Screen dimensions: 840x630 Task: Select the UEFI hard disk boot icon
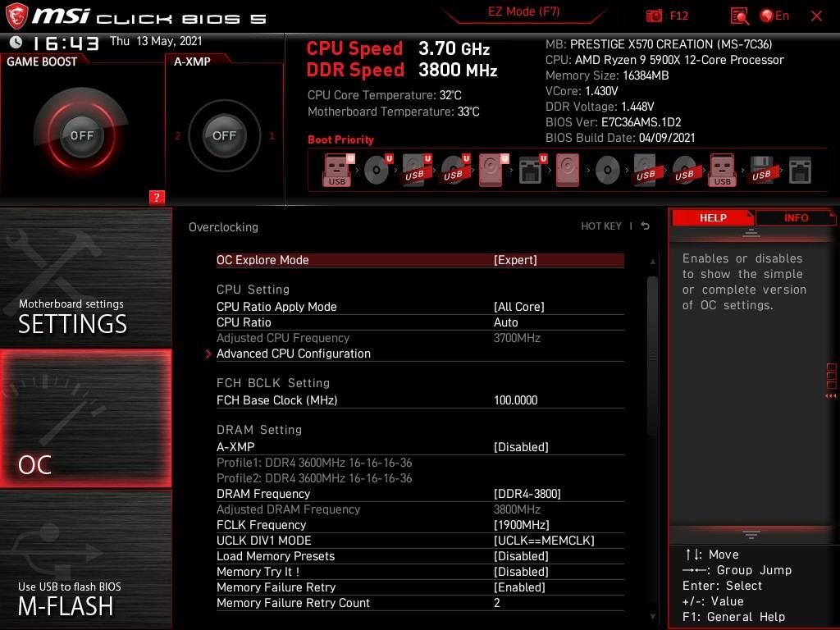(x=493, y=171)
